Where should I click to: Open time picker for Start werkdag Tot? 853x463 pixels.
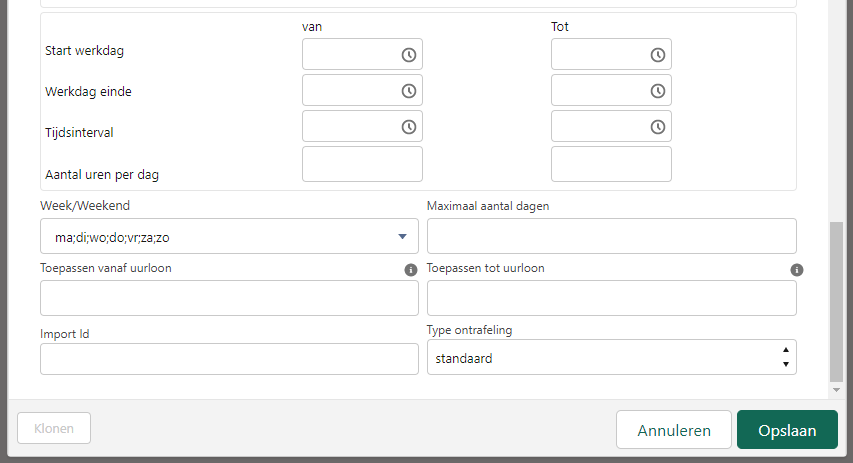658,54
